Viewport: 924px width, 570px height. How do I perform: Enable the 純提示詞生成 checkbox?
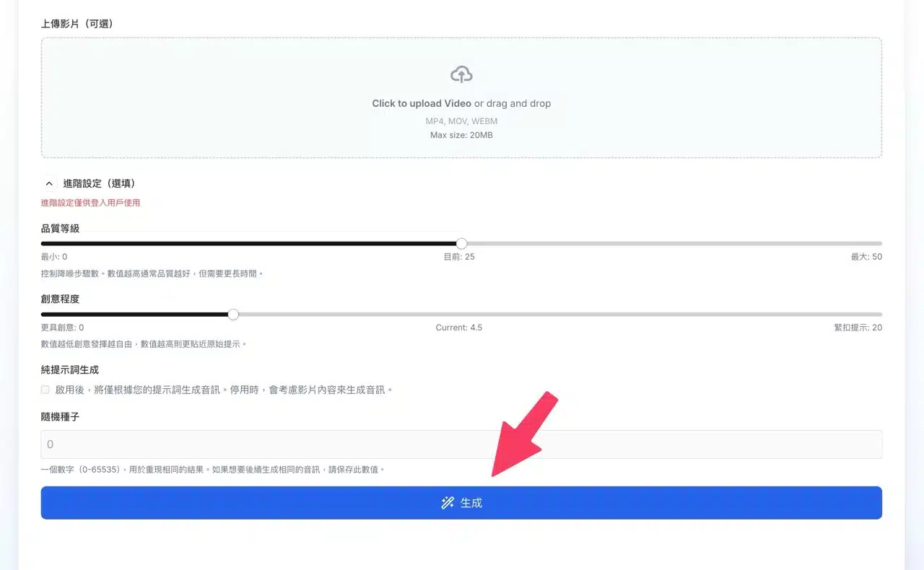[45, 390]
